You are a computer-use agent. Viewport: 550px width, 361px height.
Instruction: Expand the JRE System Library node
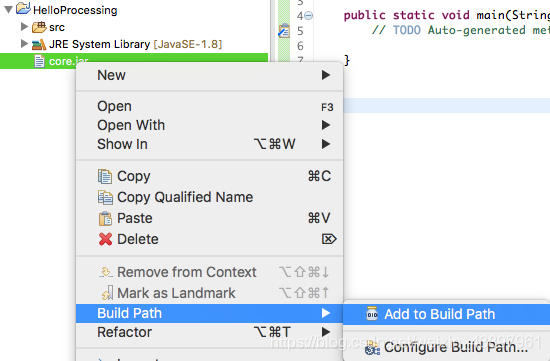click(x=24, y=44)
